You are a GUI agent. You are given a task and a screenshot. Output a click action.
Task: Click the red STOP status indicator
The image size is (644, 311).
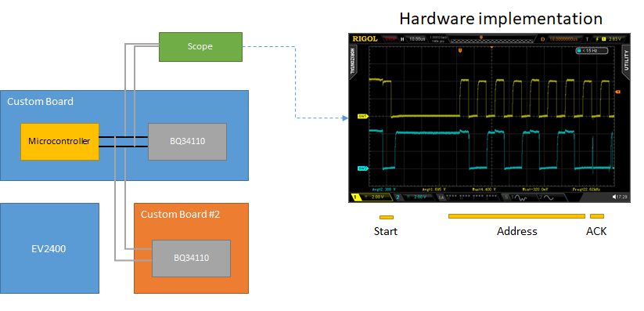pos(390,38)
